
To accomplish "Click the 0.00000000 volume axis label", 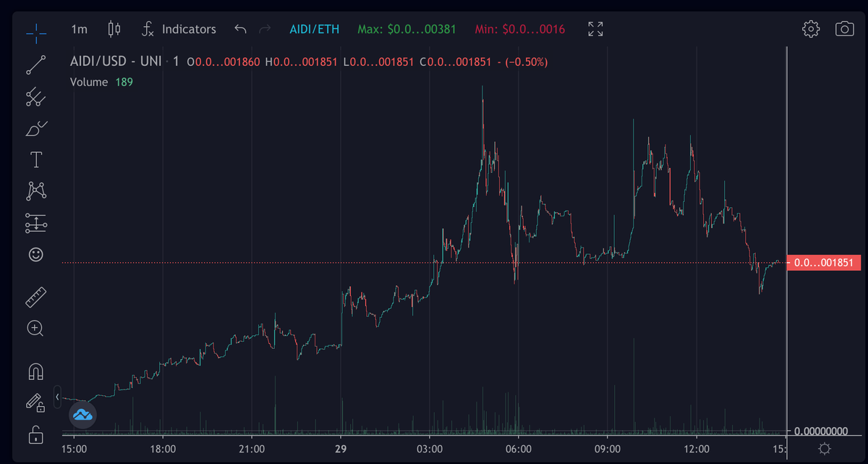I will [821, 431].
